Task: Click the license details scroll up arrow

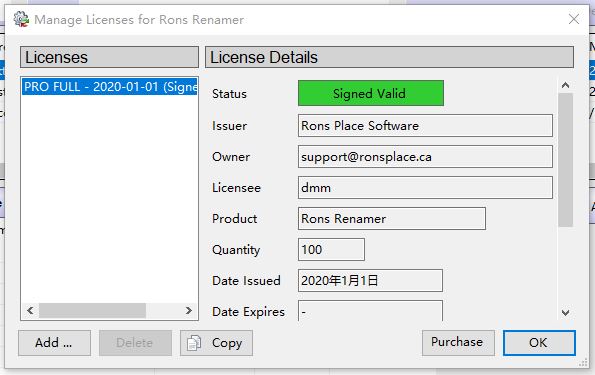Action: (565, 85)
